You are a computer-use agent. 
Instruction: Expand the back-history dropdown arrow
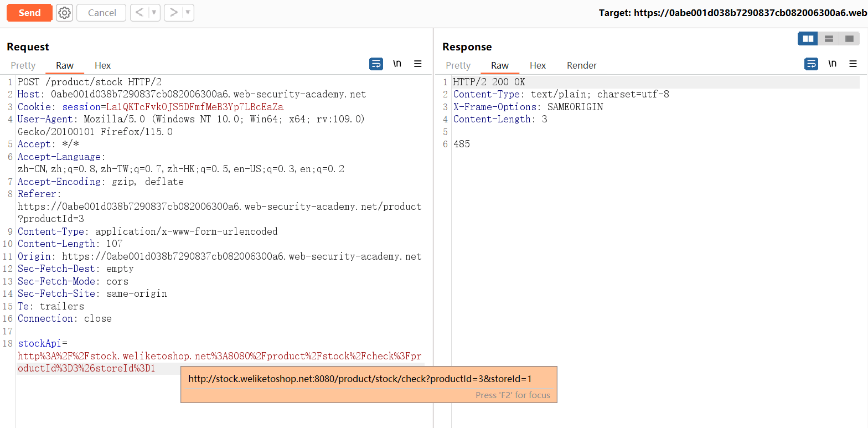(154, 13)
